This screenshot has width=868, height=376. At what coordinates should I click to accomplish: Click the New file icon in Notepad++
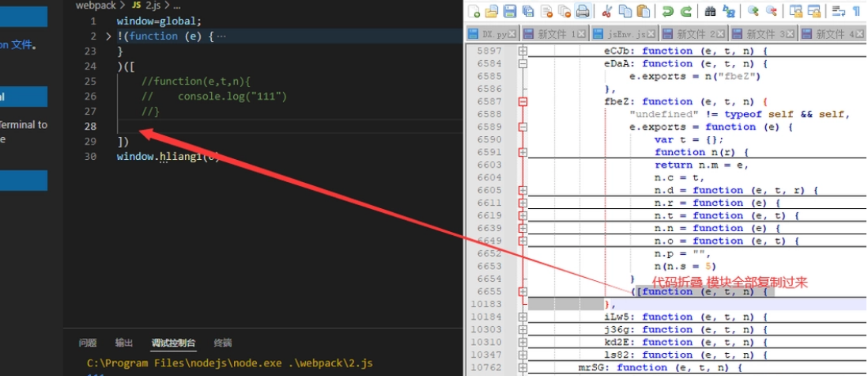474,10
